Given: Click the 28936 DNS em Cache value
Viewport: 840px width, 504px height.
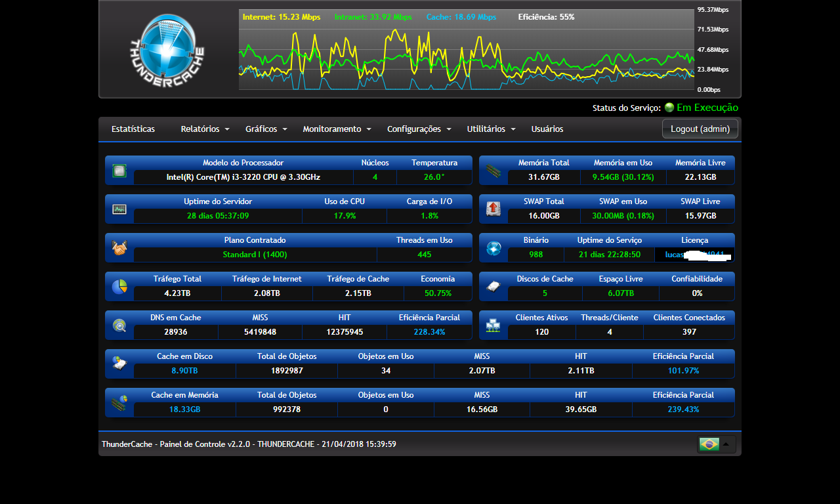Looking at the screenshot, I should (176, 332).
